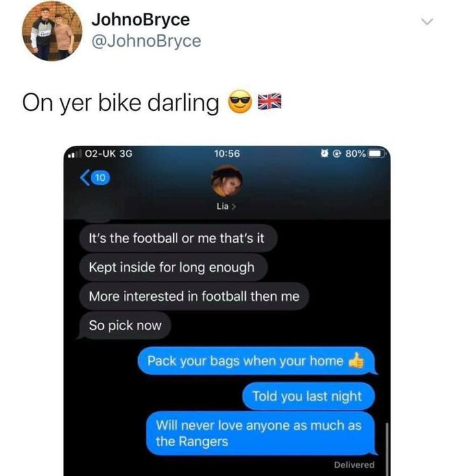Screen dimensions: 454x476
Task: Tap the alarm clock status icon
Action: point(325,154)
